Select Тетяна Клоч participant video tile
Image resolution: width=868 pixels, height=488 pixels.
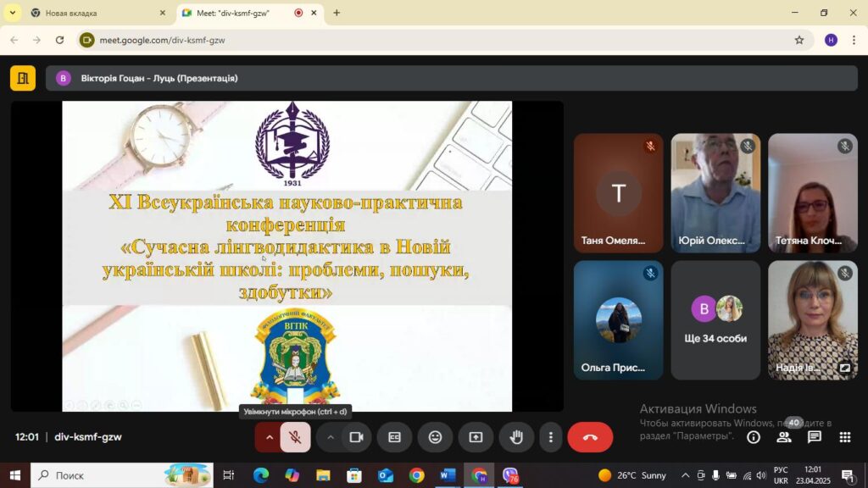813,193
